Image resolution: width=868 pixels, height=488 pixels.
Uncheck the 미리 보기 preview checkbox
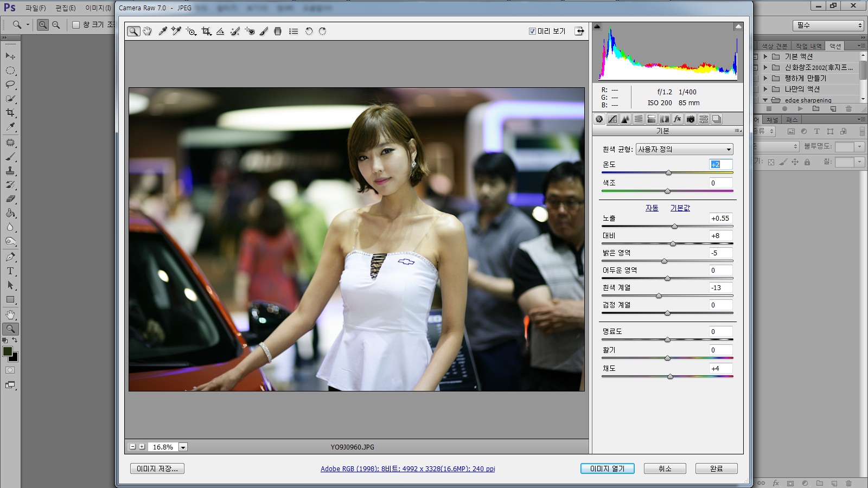(x=532, y=31)
